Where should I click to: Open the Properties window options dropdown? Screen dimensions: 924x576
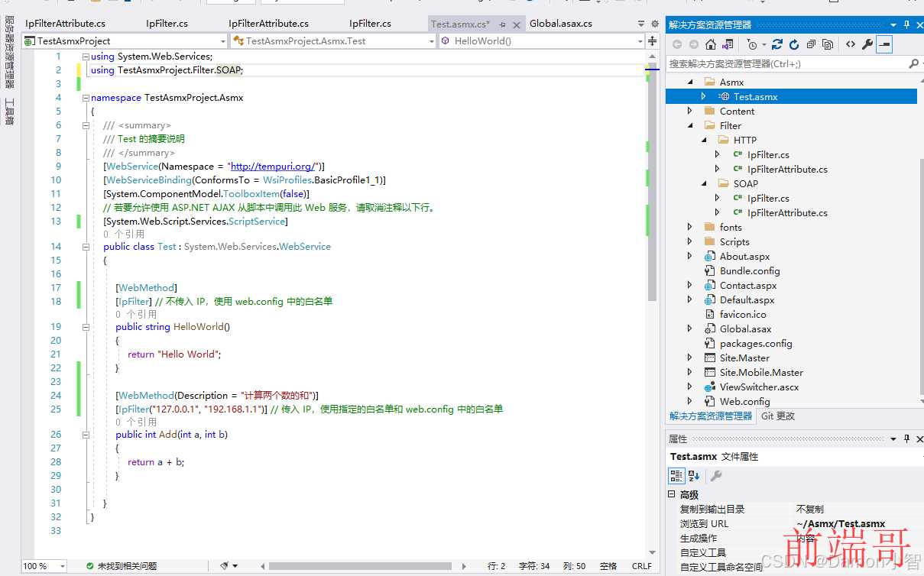coord(893,438)
